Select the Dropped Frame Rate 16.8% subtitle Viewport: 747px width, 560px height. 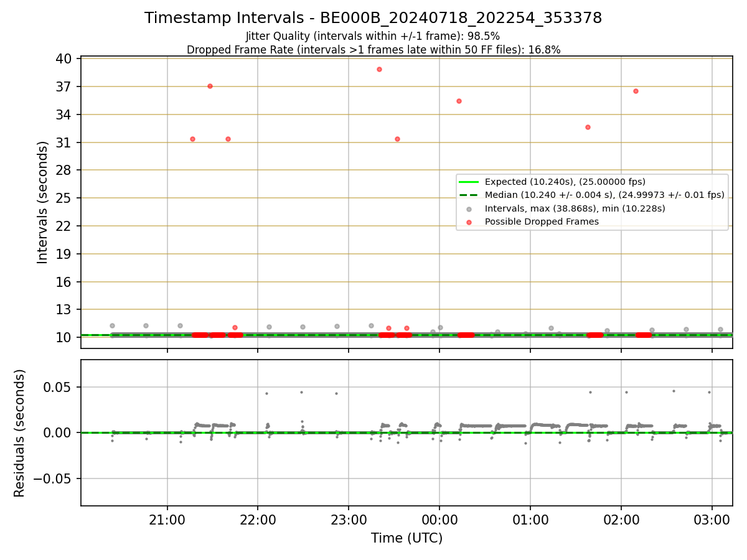tap(374, 50)
